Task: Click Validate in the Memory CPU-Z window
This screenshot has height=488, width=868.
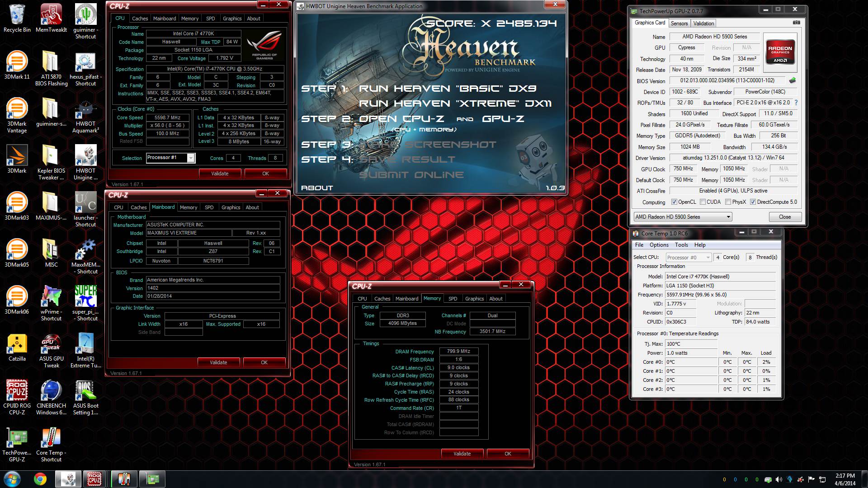Action: [462, 454]
